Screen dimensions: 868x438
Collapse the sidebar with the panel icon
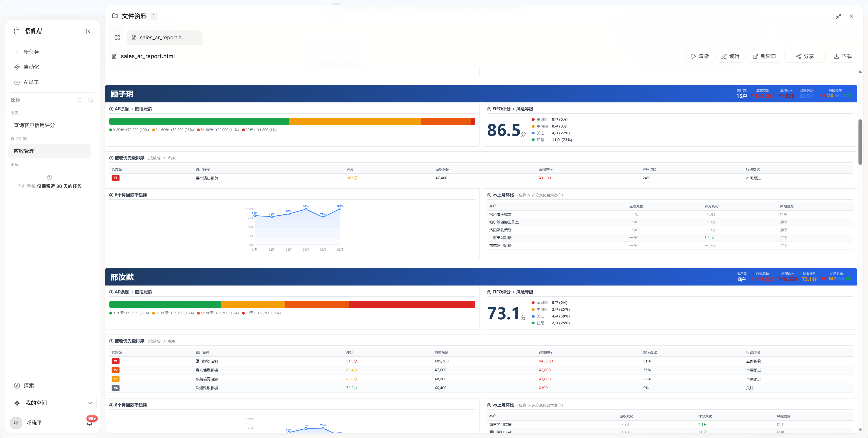(x=88, y=31)
